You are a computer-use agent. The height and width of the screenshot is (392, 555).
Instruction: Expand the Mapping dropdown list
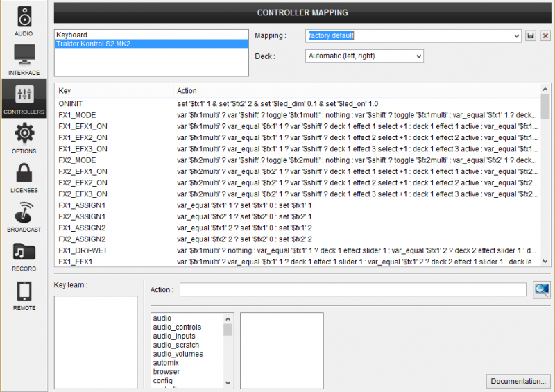pyautogui.click(x=515, y=35)
